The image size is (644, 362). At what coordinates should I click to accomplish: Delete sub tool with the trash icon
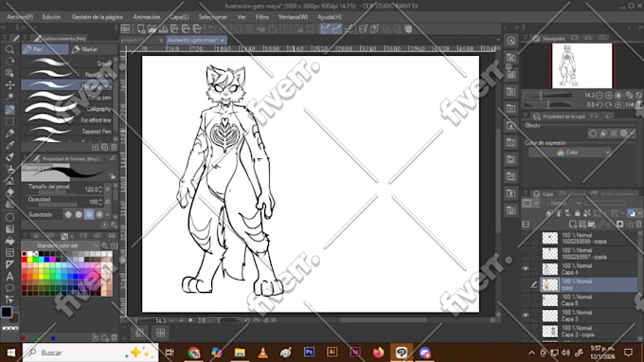114,147
